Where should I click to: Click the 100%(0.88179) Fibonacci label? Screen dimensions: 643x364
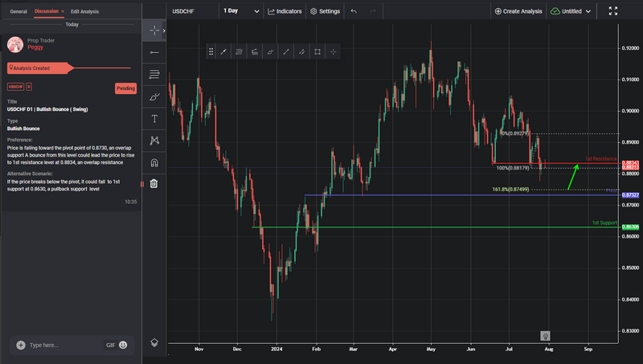pyautogui.click(x=513, y=168)
